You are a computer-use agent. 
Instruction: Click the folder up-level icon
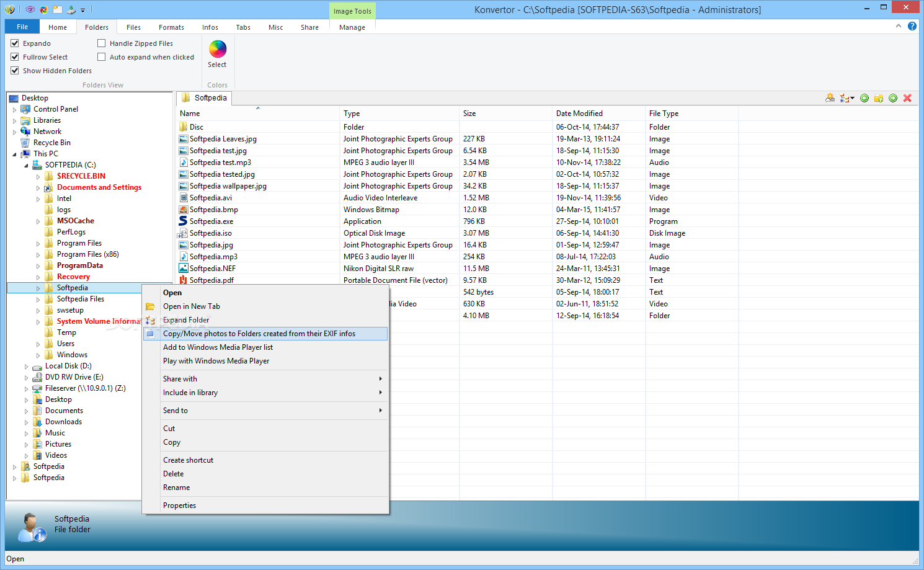click(879, 98)
